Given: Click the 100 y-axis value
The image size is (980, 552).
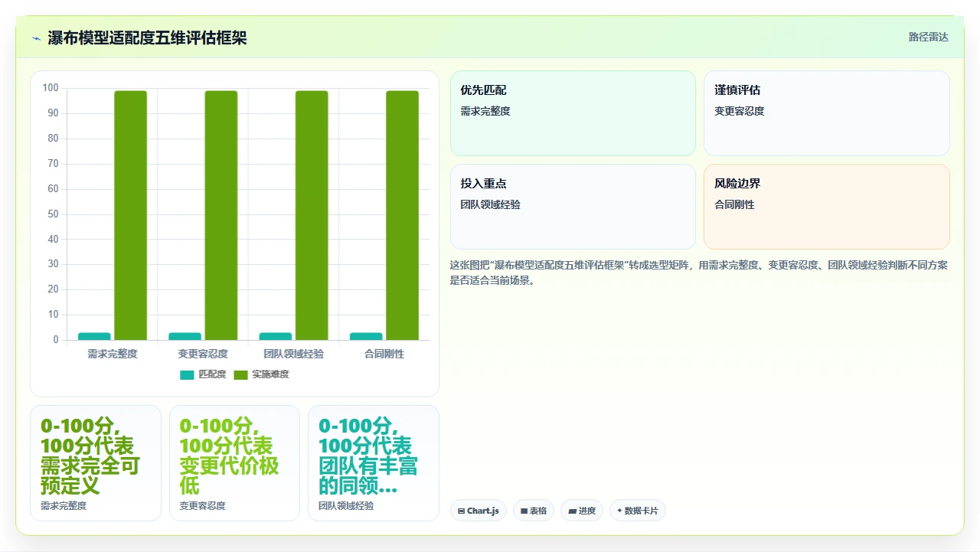Looking at the screenshot, I should tap(51, 88).
